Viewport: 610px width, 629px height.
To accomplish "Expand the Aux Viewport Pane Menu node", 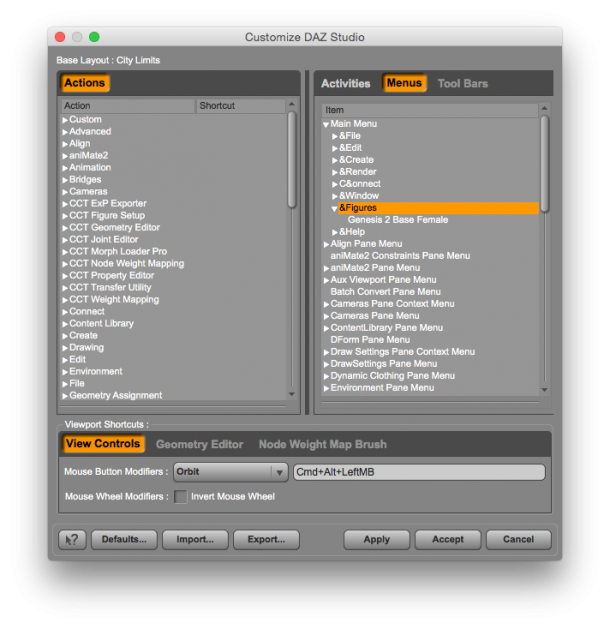I will point(326,280).
